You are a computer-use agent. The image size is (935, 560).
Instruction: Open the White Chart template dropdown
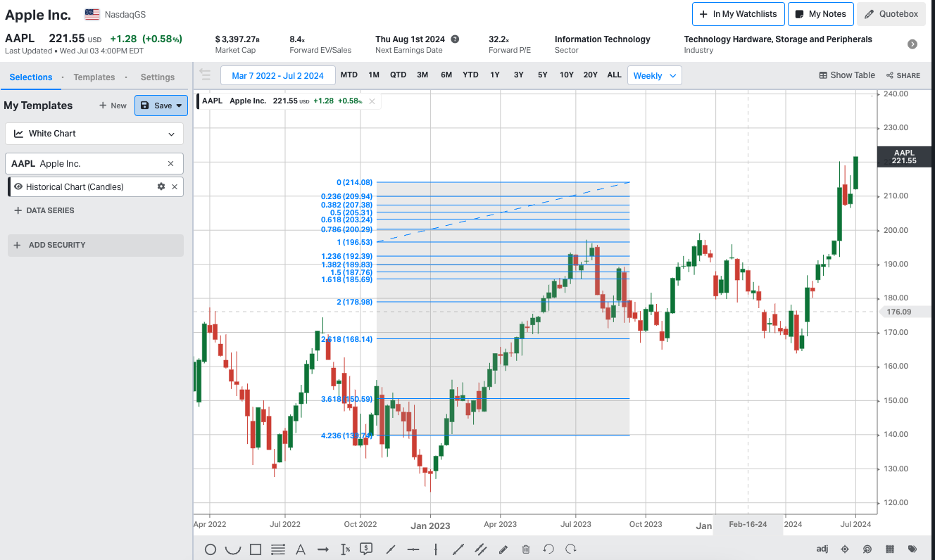(x=94, y=134)
